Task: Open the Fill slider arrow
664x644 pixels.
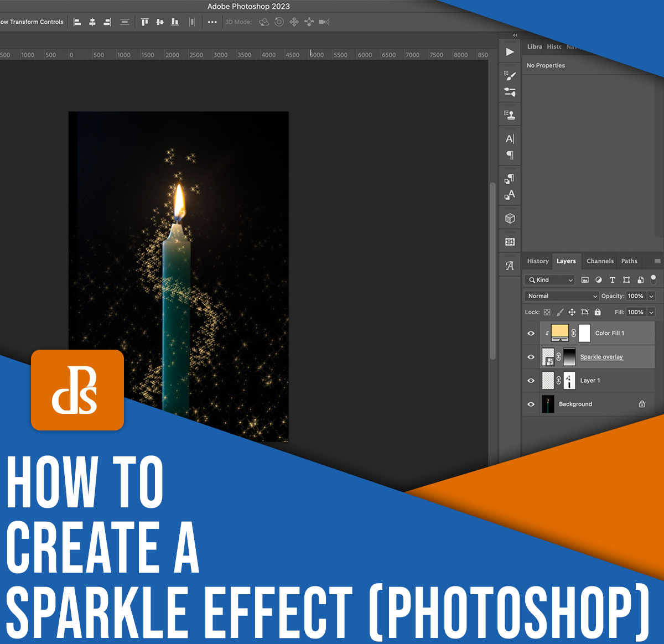Action: tap(651, 312)
